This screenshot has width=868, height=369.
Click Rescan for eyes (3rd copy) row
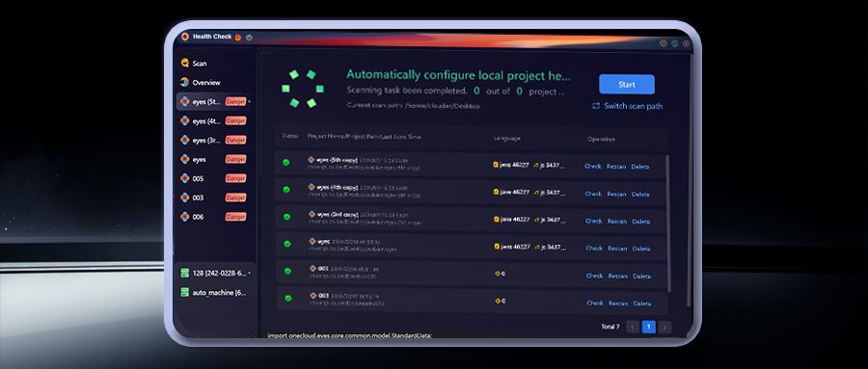tap(617, 222)
